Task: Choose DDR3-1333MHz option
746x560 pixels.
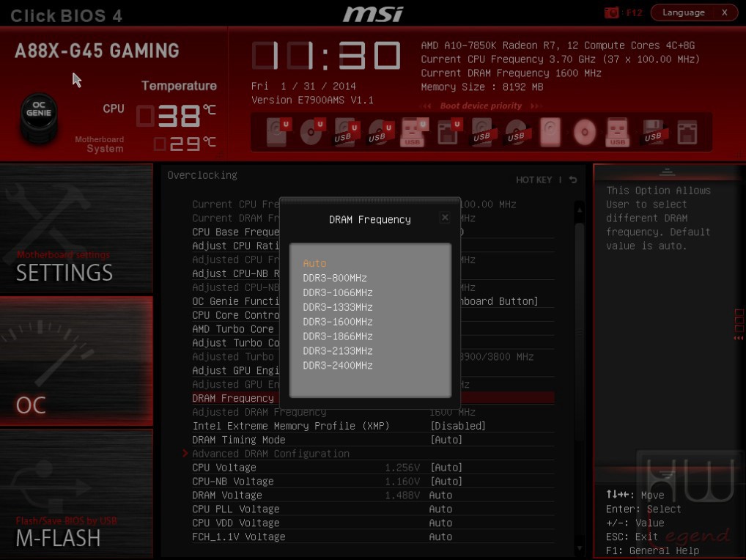Action: click(338, 307)
